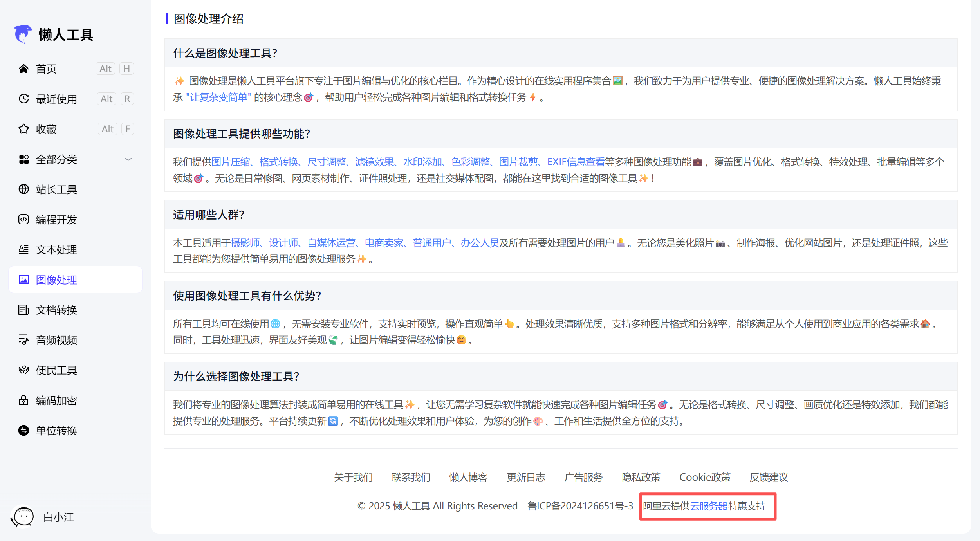Click the 收藏 star icon

23,129
